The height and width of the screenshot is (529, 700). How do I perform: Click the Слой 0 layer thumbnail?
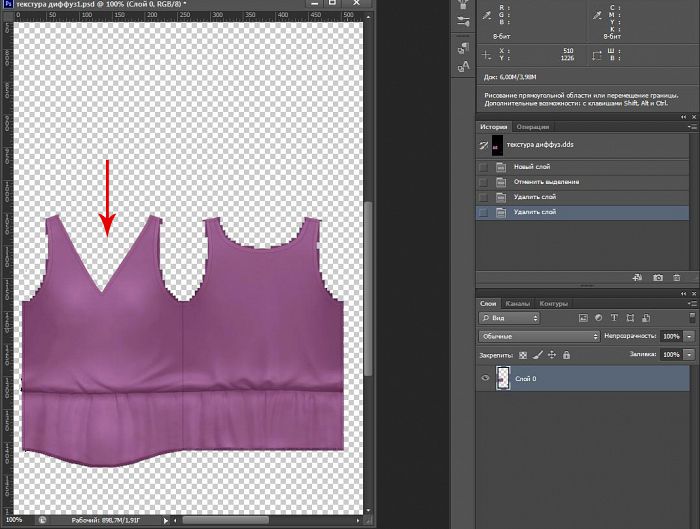[x=503, y=379]
